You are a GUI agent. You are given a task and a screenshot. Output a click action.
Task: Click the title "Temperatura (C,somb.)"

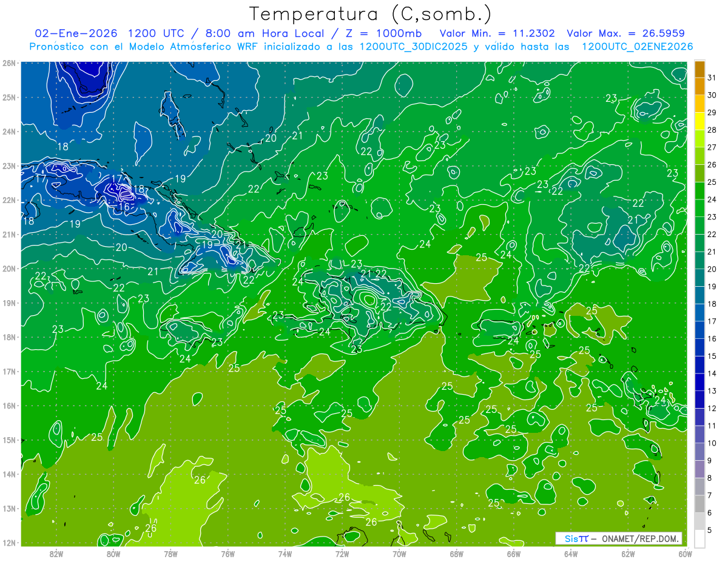(x=371, y=14)
